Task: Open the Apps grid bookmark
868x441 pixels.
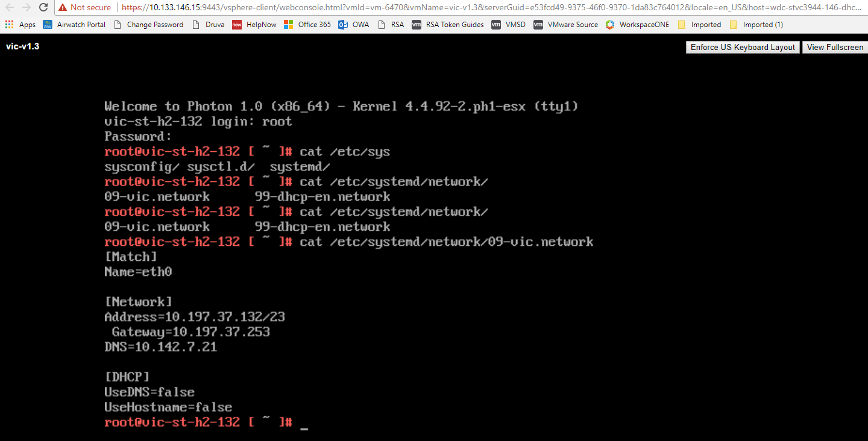Action: [x=20, y=25]
